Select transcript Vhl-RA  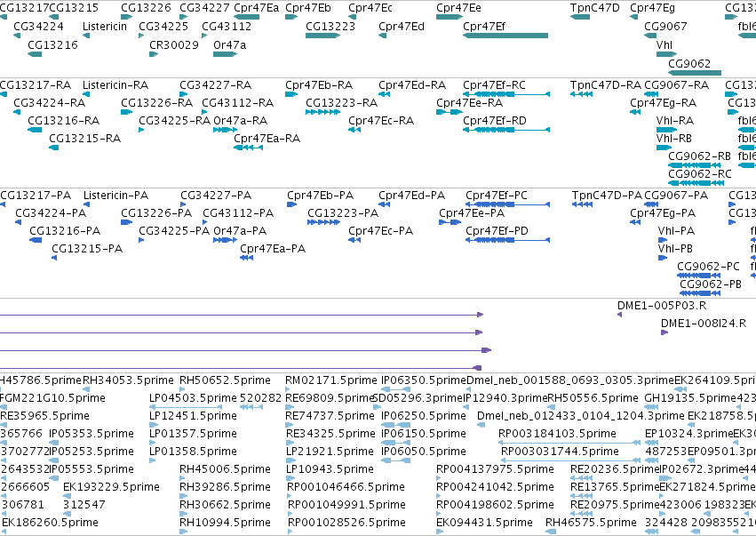(666, 129)
